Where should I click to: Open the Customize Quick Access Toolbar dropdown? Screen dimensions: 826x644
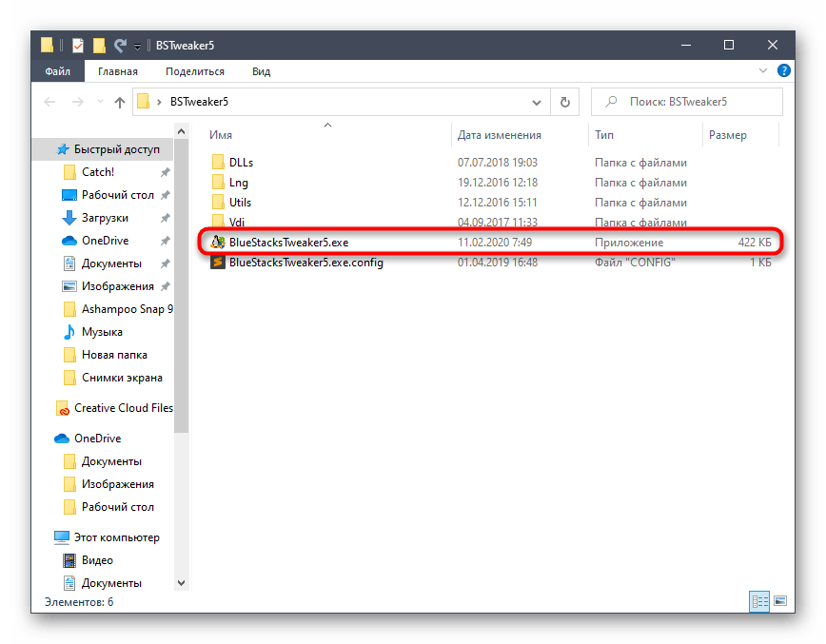pyautogui.click(x=137, y=47)
